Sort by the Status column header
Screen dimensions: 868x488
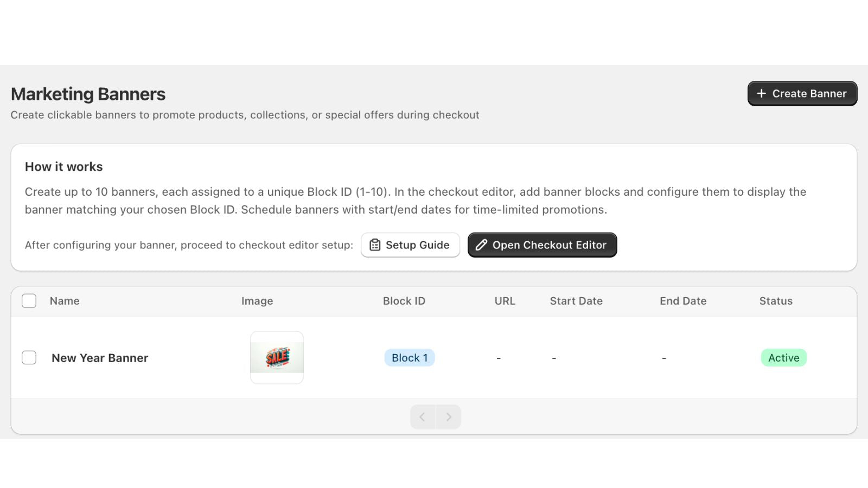[776, 301]
